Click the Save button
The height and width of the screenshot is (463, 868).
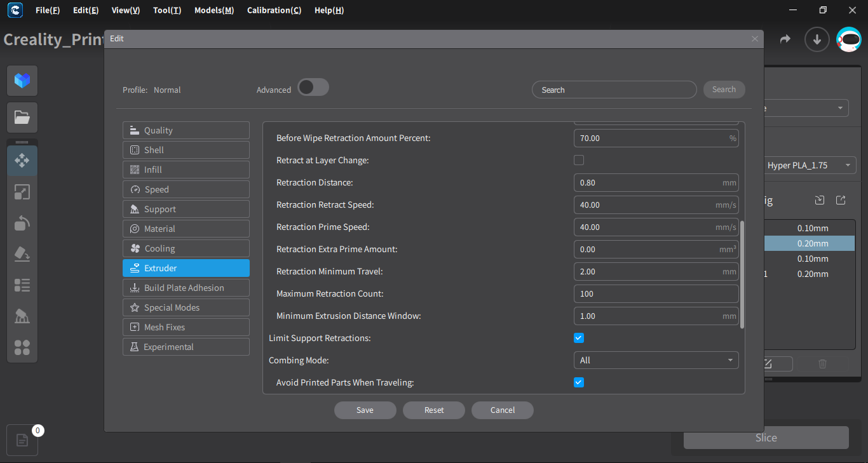365,410
